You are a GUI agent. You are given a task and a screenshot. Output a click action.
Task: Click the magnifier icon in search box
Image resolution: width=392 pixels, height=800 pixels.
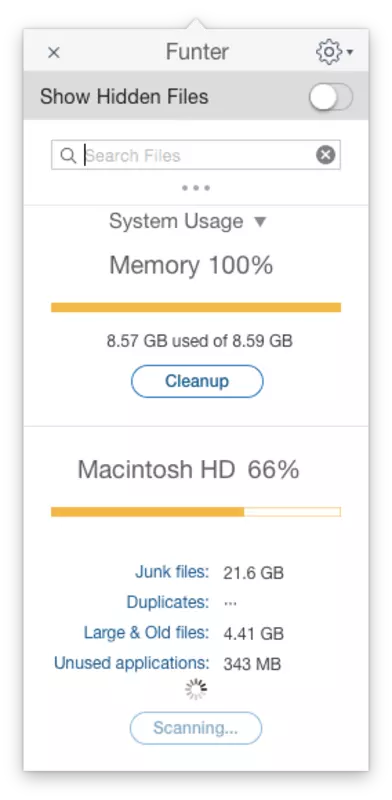point(68,155)
